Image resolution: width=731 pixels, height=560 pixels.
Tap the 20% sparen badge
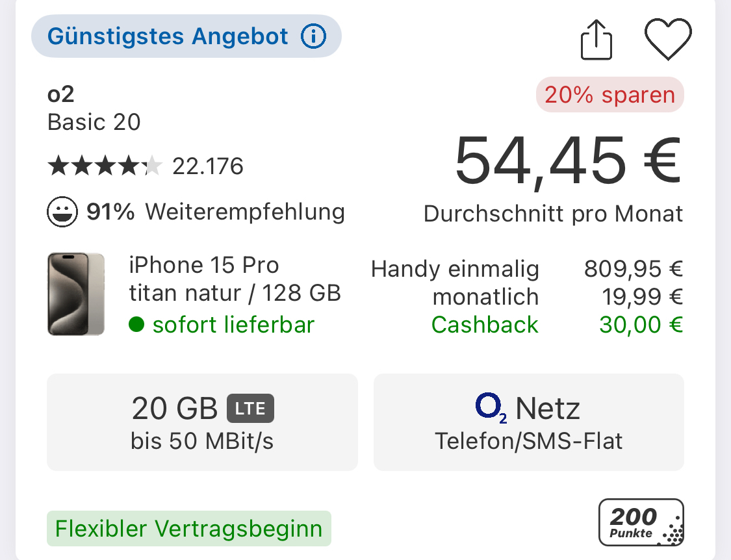pyautogui.click(x=609, y=95)
